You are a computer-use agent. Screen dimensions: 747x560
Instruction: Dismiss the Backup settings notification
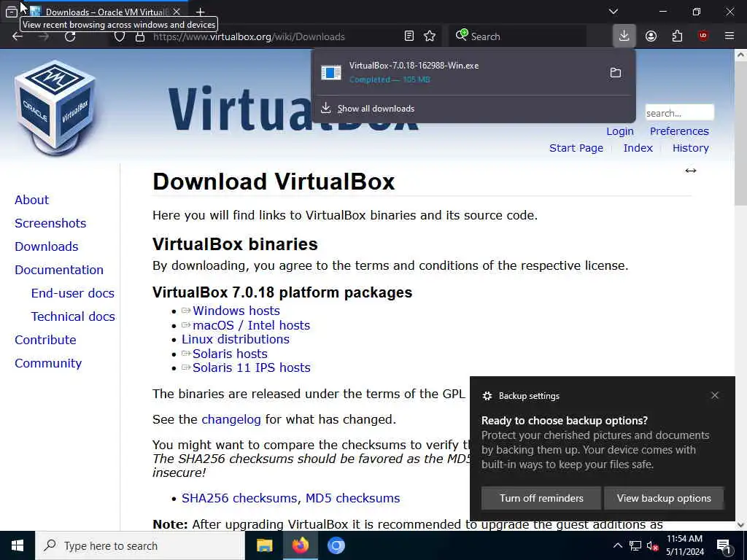click(x=715, y=395)
